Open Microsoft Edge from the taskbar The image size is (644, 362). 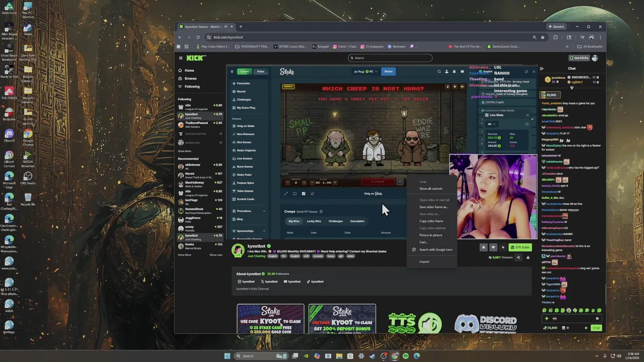point(417,356)
